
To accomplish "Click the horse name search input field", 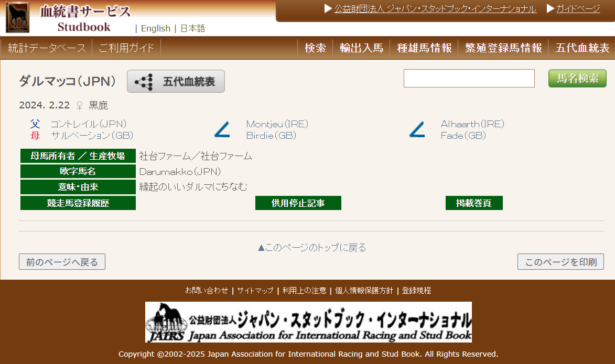I will (469, 79).
